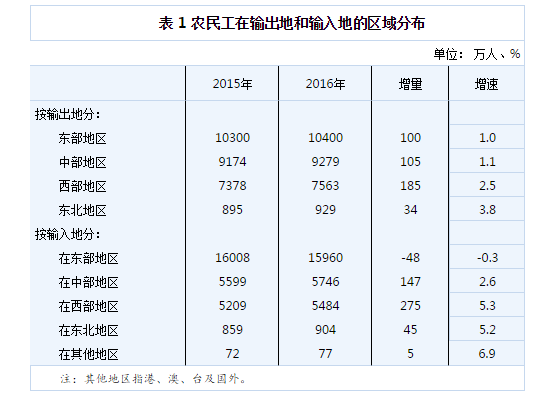The height and width of the screenshot is (394, 543).
Task: Select the 2016年 column header
Action: point(325,84)
